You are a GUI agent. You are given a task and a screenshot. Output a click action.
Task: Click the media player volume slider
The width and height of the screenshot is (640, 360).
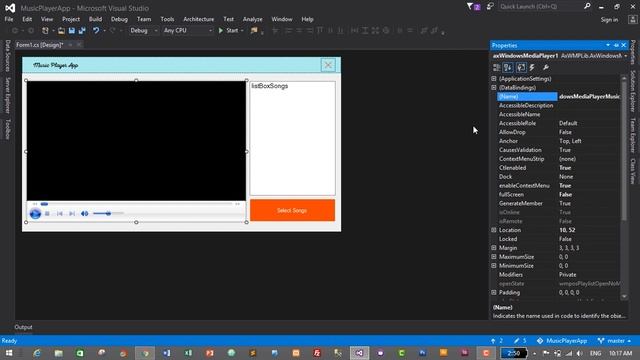(108, 213)
